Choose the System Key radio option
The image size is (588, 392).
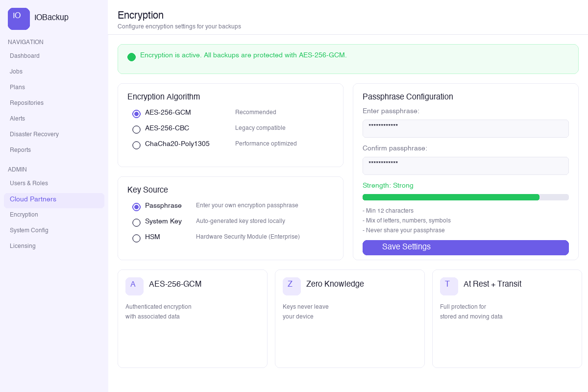(x=136, y=222)
